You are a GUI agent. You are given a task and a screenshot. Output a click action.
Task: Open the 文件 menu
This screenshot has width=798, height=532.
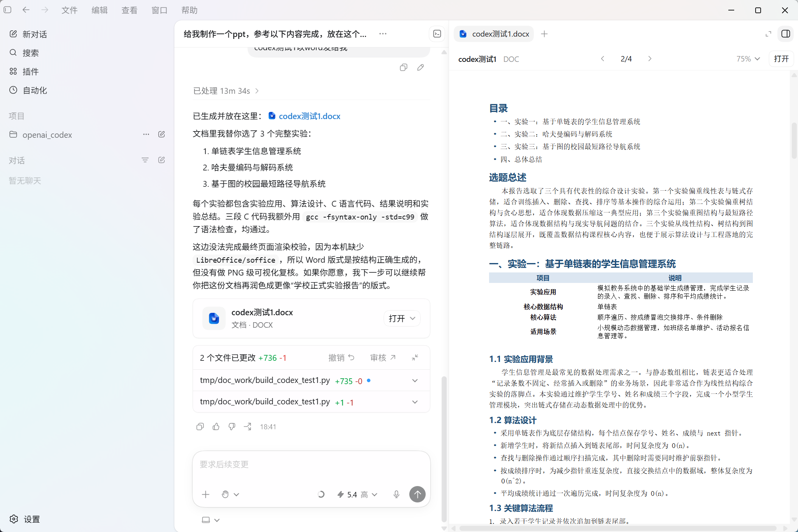[70, 10]
